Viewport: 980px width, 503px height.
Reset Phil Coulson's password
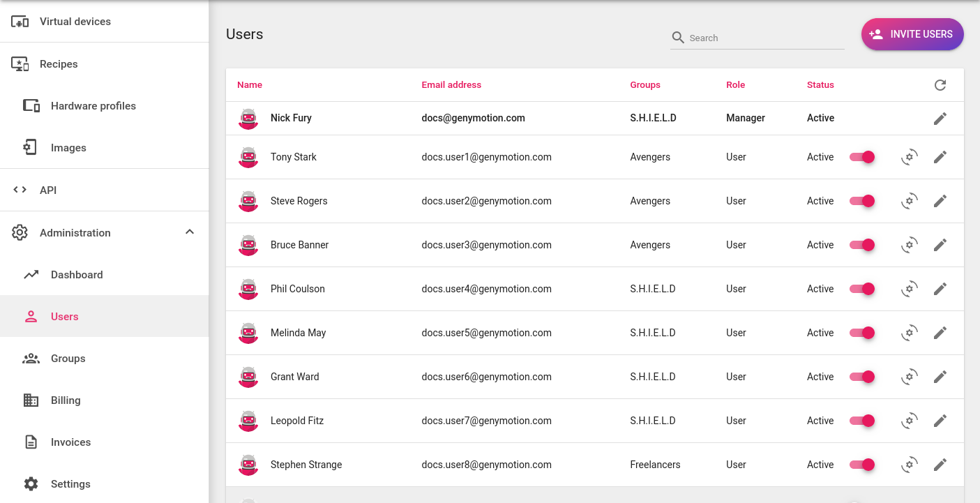(x=909, y=289)
